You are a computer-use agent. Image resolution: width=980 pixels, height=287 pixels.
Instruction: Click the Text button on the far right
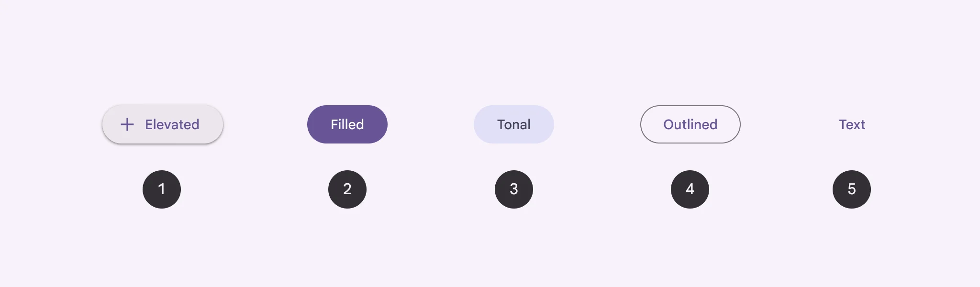[x=852, y=124]
